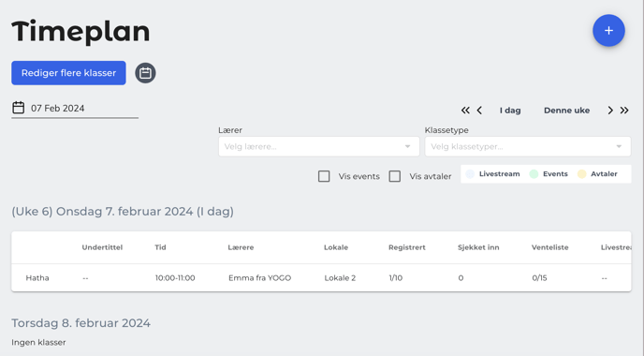Image resolution: width=644 pixels, height=356 pixels.
Task: Click the 1/10 registered cell
Action: click(396, 278)
